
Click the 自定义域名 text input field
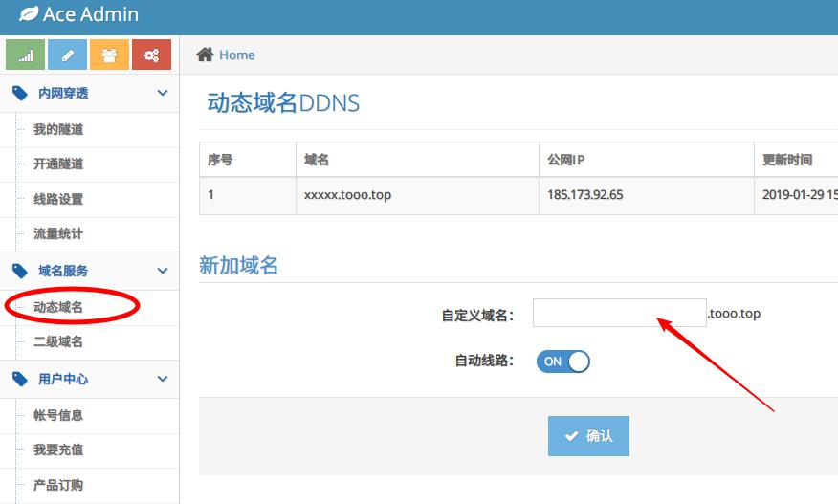coord(619,313)
